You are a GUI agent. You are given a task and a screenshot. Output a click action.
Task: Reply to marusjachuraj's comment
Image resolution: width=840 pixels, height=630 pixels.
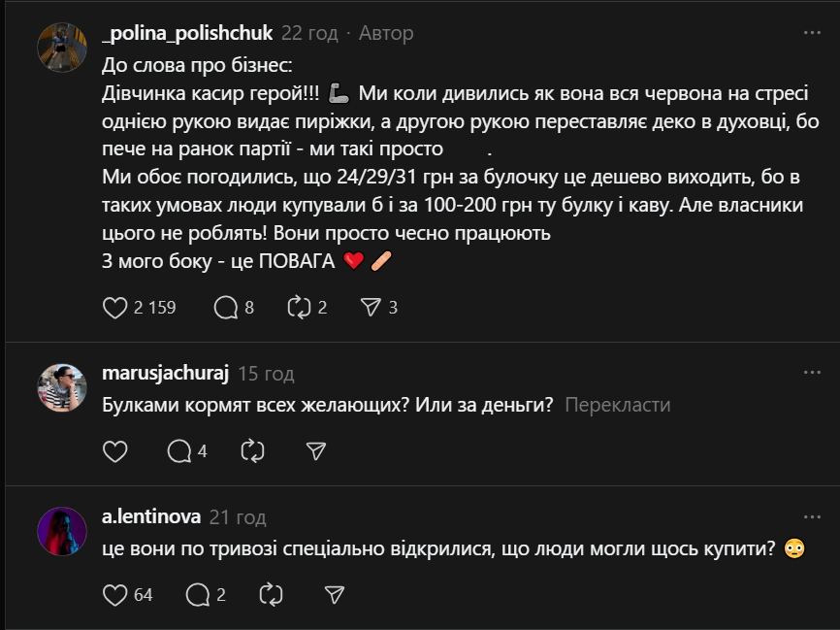click(x=179, y=451)
